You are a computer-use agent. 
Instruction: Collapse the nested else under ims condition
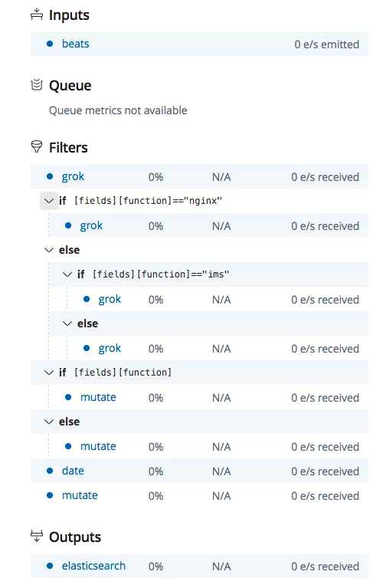pyautogui.click(x=67, y=324)
